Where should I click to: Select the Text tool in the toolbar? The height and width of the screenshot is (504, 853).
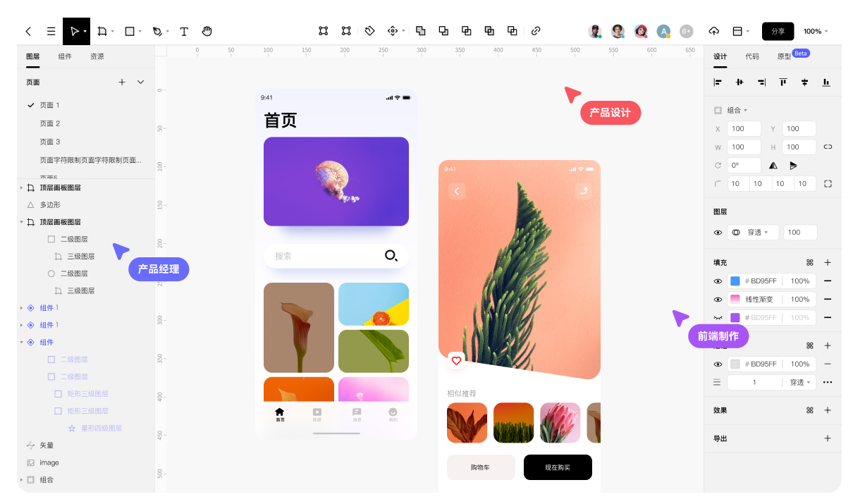184,31
